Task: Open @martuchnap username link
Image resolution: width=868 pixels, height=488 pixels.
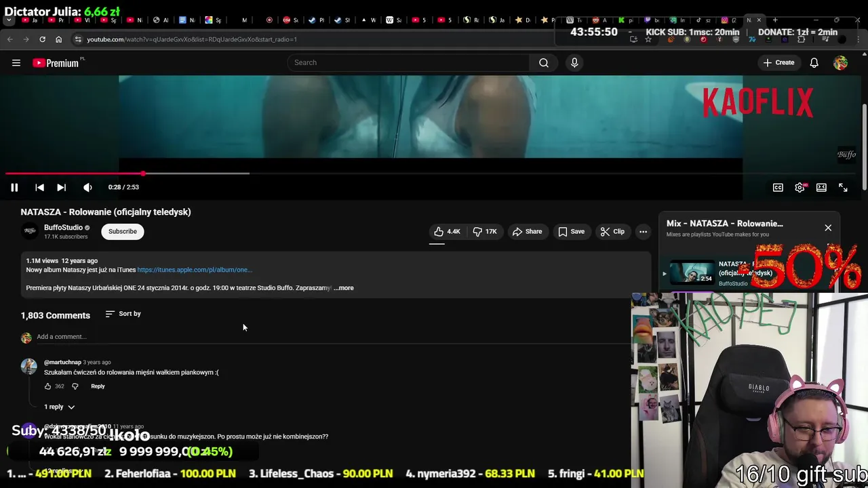Action: coord(62,363)
